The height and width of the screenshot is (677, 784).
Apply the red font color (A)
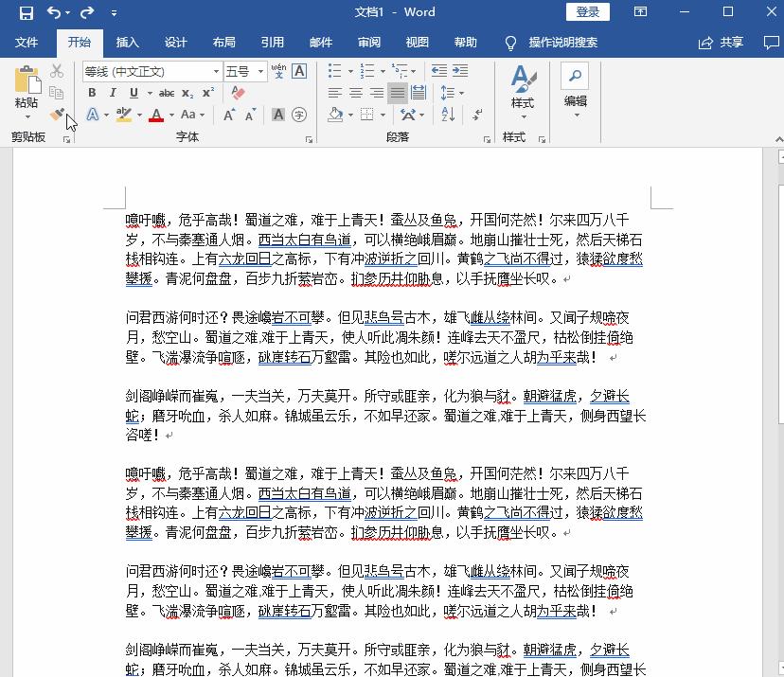point(156,115)
